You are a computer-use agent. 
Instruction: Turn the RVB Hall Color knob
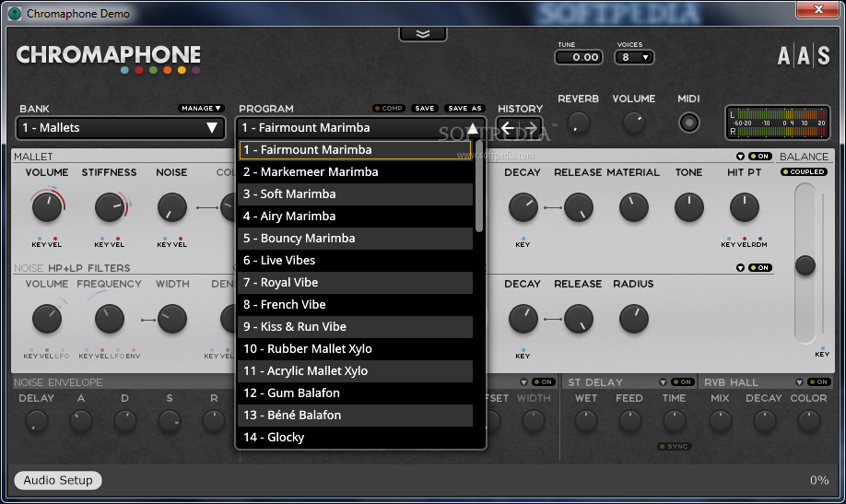coord(808,421)
